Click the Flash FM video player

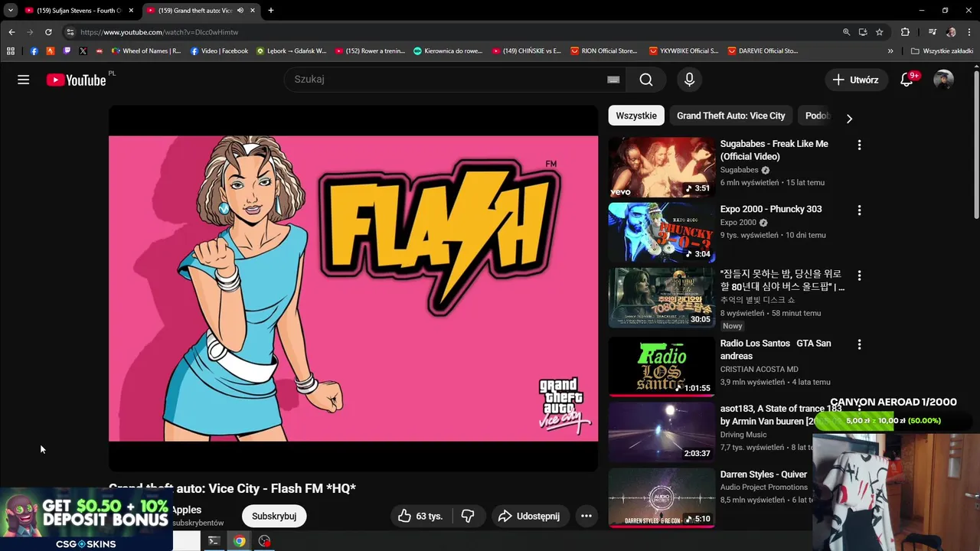[353, 289]
